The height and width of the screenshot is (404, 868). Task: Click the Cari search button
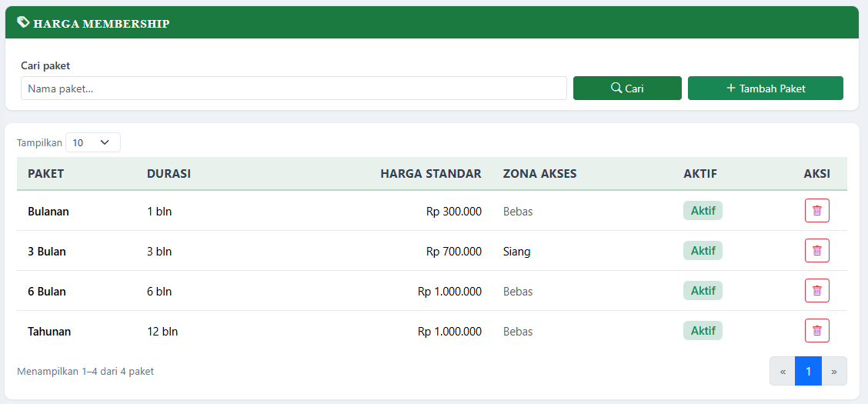click(x=627, y=88)
